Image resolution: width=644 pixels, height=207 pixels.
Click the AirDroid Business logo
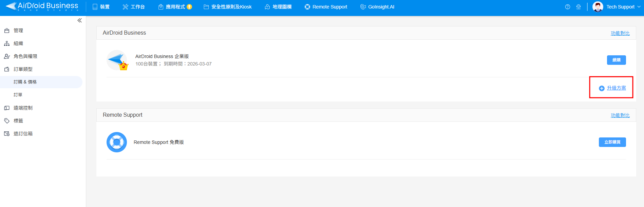pos(42,6)
